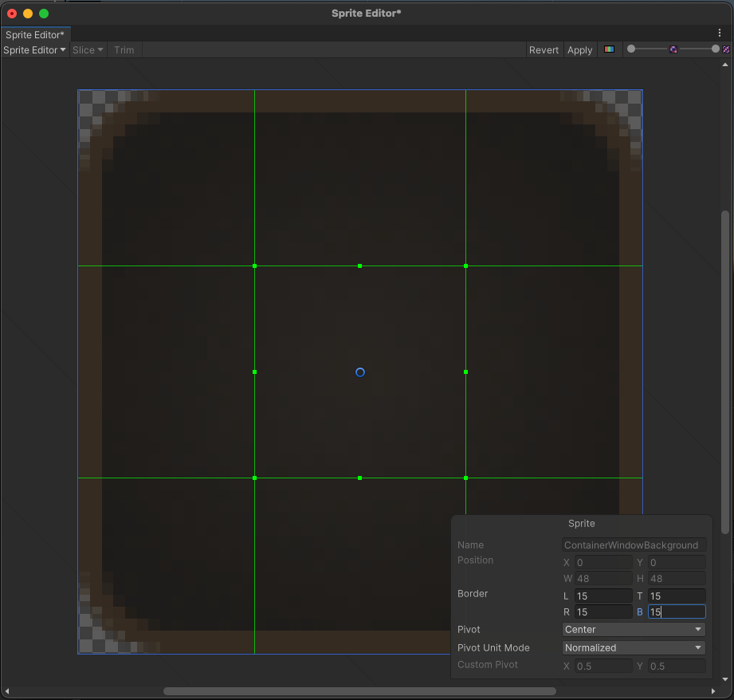
Task: Expand the Pivot dropdown set to Center
Action: click(634, 630)
